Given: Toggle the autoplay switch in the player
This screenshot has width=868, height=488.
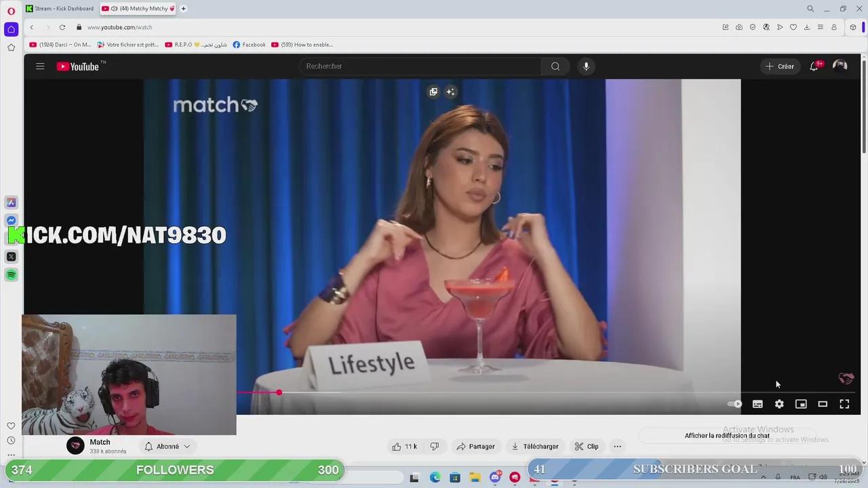Looking at the screenshot, I should pos(735,404).
